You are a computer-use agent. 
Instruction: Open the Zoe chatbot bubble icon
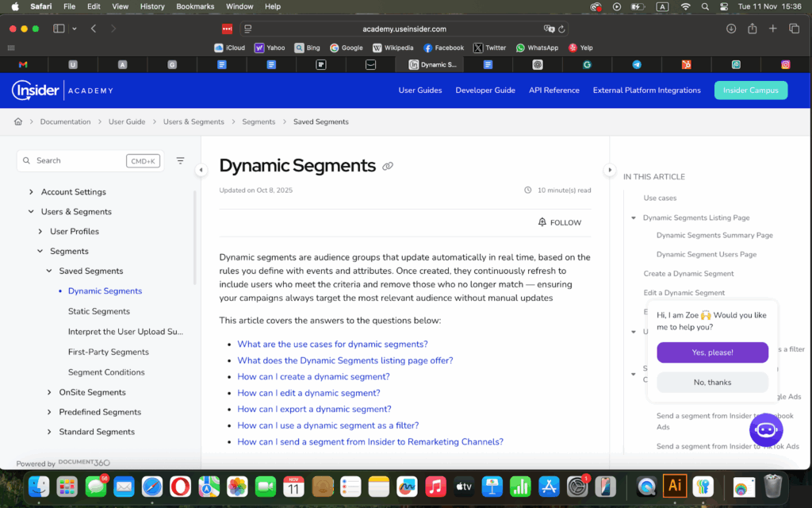765,430
